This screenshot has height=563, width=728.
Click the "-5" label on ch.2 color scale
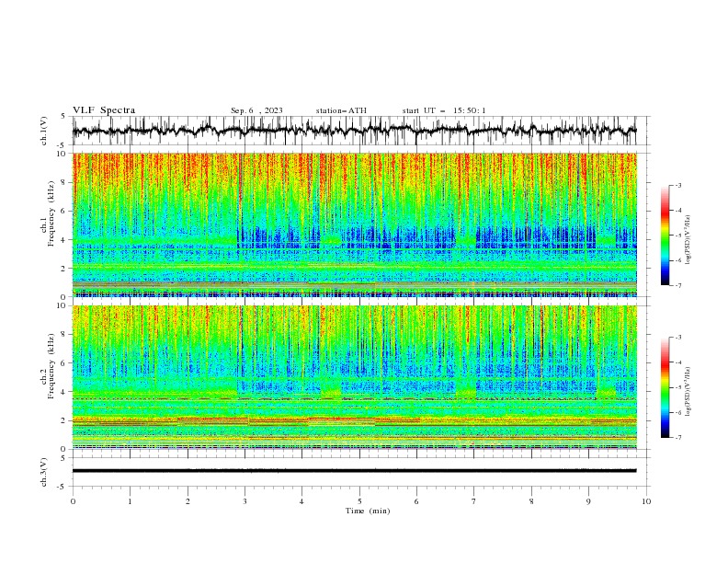677,387
